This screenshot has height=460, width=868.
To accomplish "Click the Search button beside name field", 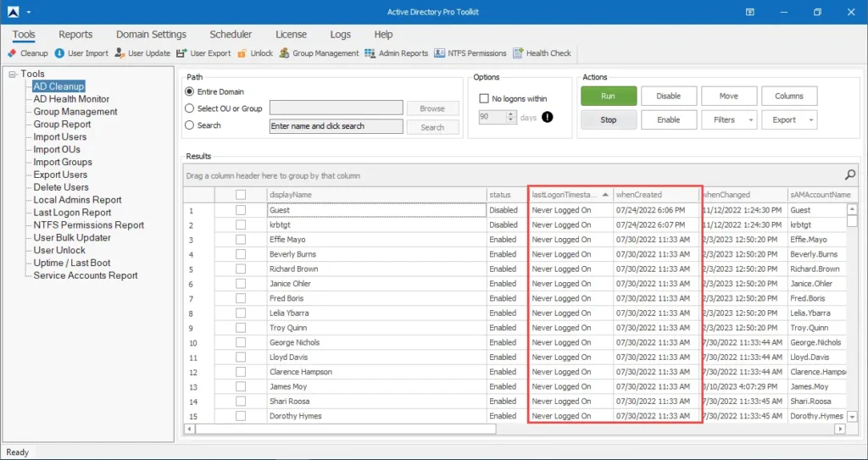I will pyautogui.click(x=432, y=127).
